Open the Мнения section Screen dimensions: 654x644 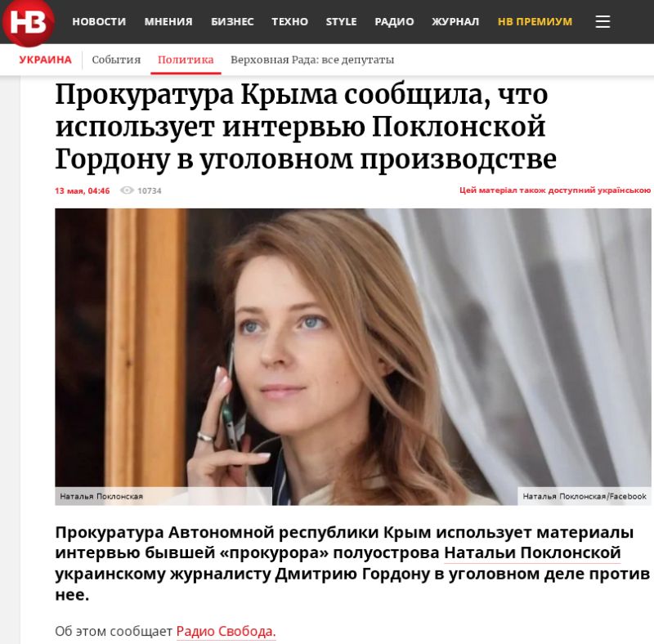click(x=168, y=22)
